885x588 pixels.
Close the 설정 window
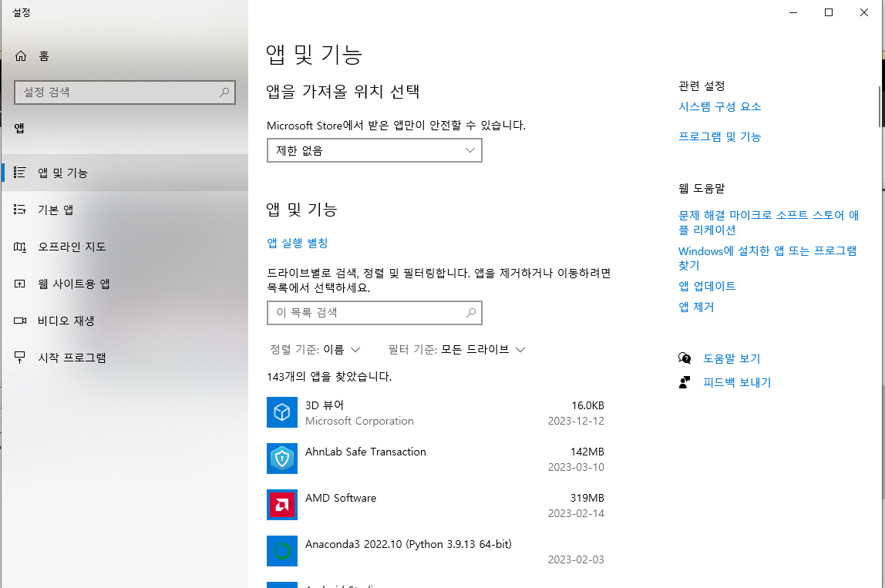(864, 12)
